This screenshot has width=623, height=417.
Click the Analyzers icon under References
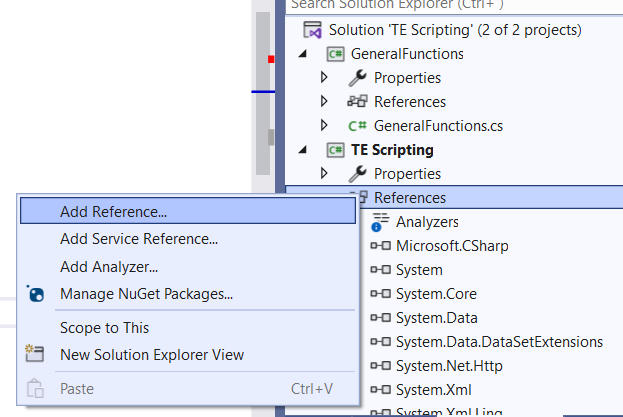coord(379,221)
